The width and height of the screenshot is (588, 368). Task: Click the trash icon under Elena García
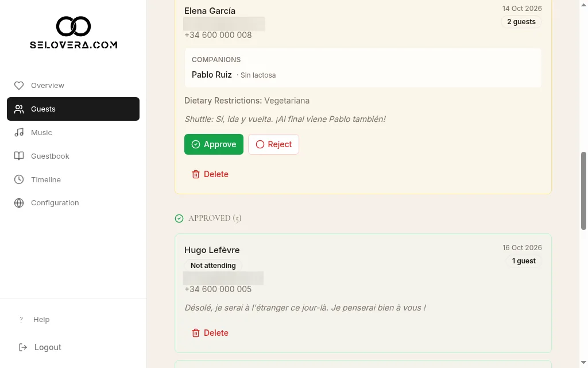pyautogui.click(x=196, y=174)
